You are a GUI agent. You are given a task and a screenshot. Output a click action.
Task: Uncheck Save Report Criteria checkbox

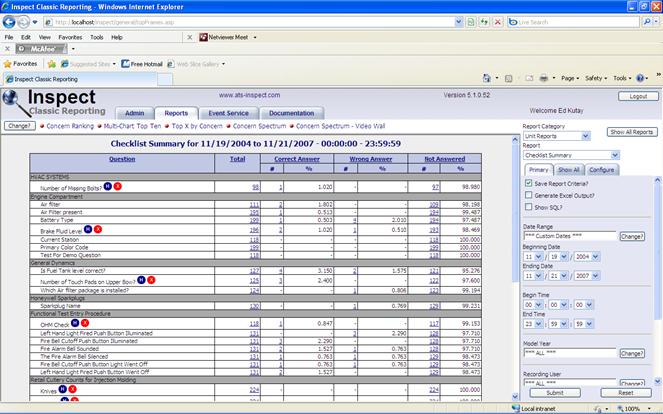529,183
